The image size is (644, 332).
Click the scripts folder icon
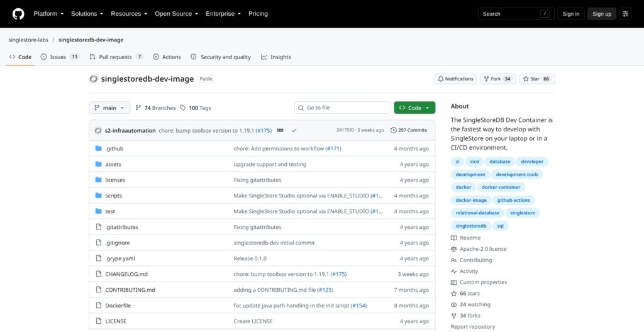(x=99, y=196)
